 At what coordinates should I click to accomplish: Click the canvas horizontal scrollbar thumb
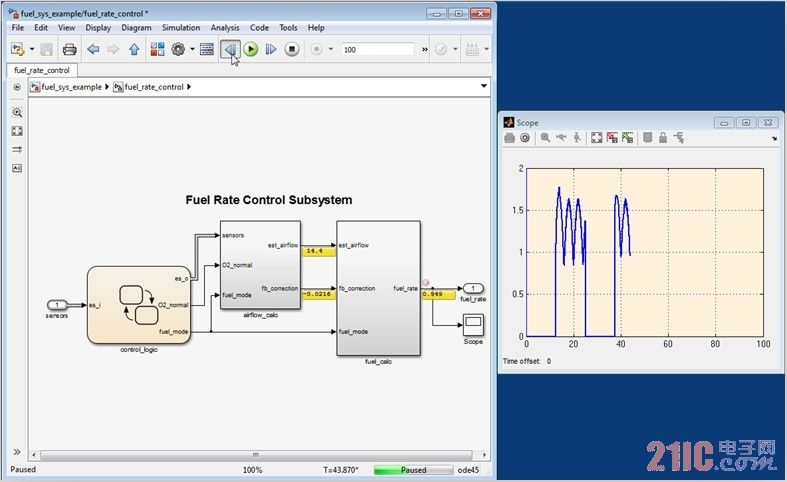click(256, 455)
